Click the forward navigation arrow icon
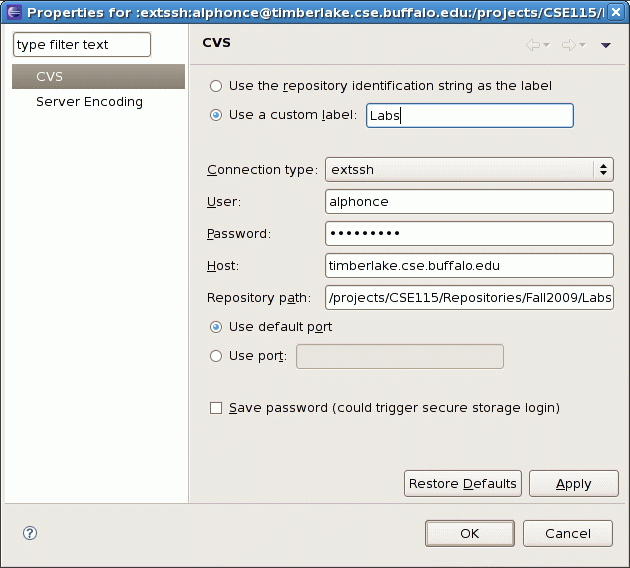 tap(568, 45)
